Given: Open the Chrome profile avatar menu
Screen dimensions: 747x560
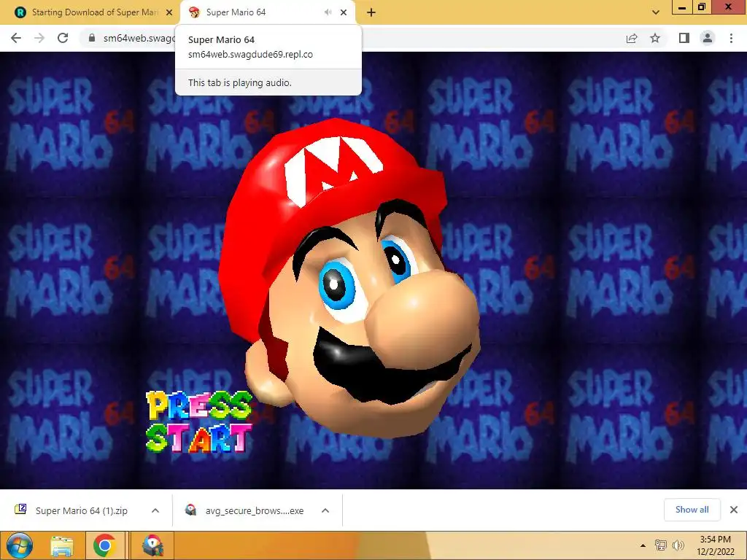Looking at the screenshot, I should click(x=708, y=38).
